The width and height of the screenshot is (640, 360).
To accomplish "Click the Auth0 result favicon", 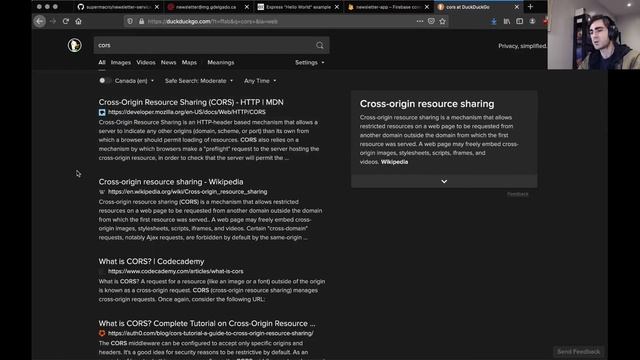I will tap(102, 333).
